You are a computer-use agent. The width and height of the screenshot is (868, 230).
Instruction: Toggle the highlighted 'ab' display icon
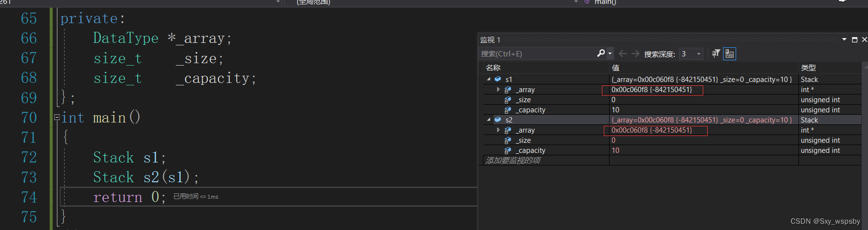[729, 54]
